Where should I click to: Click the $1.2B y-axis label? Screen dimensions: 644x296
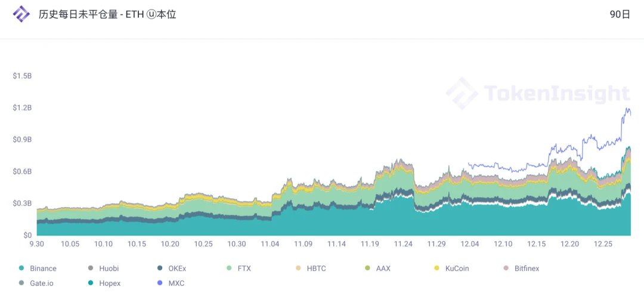pos(22,107)
